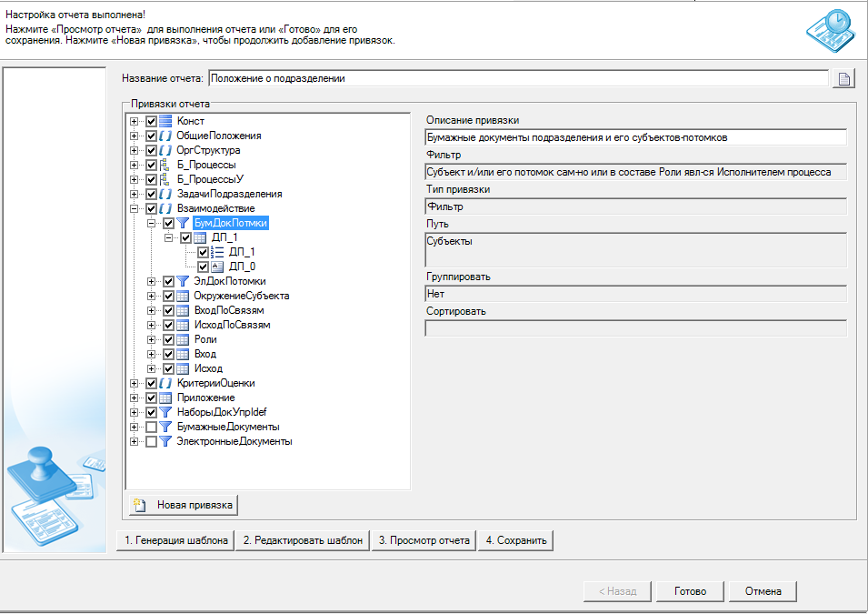Check the ЭлектронныеДокументы binding
Viewport: 868px width, 614px height.
(x=151, y=441)
